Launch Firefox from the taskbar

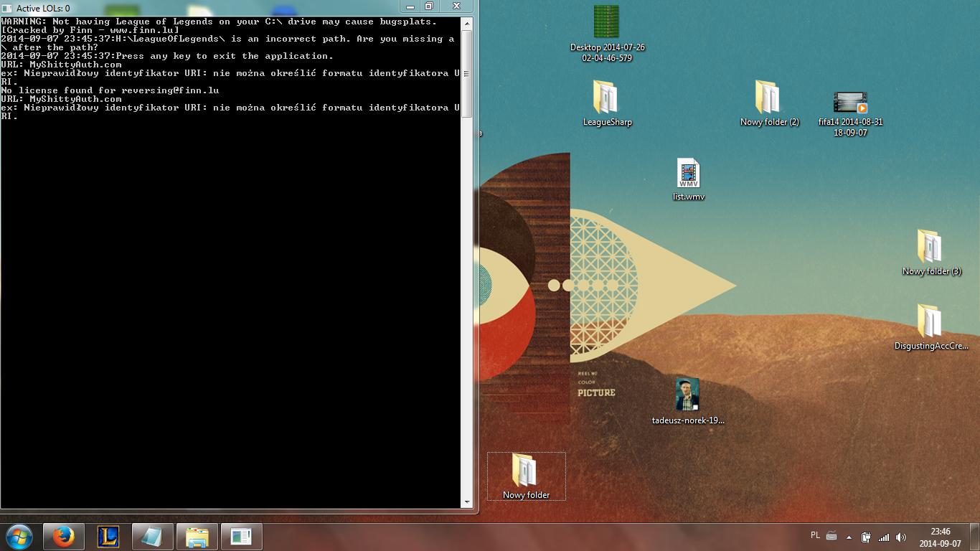pos(64,537)
